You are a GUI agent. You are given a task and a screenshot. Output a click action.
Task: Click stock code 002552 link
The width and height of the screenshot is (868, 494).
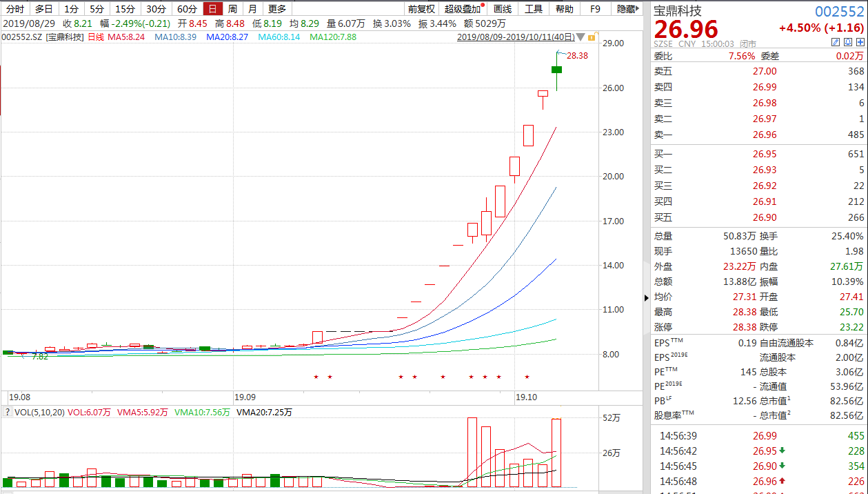(x=840, y=12)
